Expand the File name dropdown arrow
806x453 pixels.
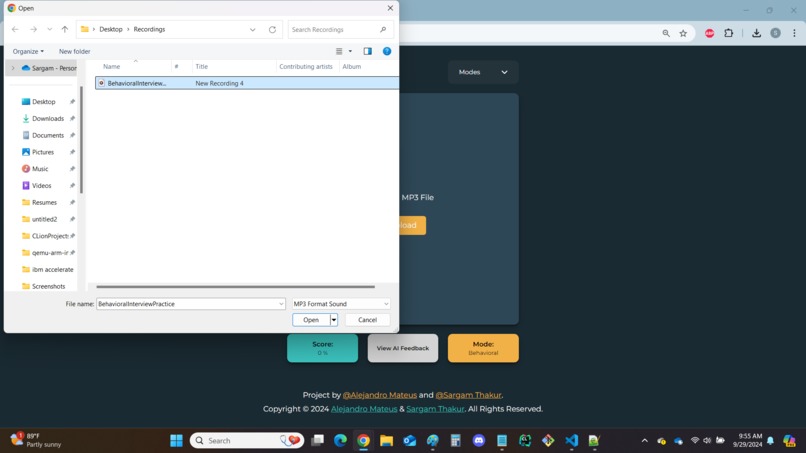[281, 304]
